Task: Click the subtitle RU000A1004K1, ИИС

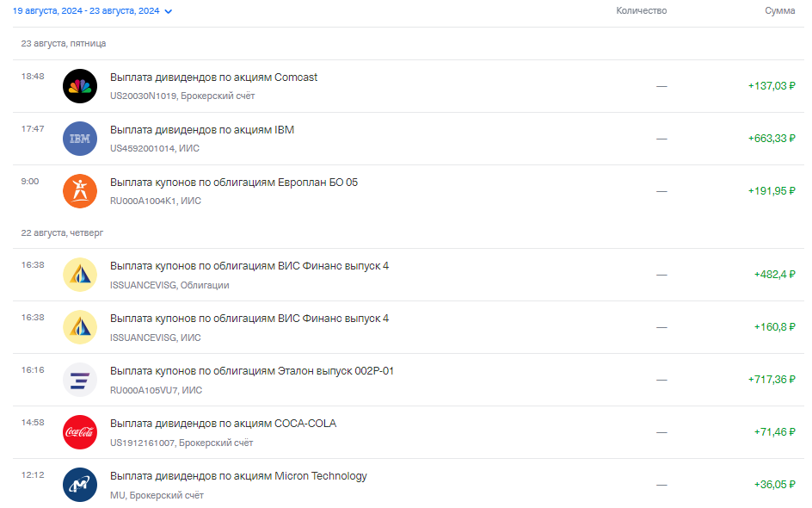Action: (156, 201)
